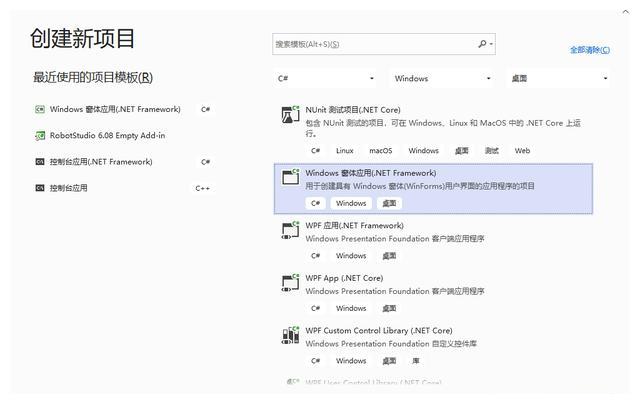This screenshot has height=404, width=640.
Task: Click the C++ 控制台应用 console icon
Action: click(x=40, y=188)
